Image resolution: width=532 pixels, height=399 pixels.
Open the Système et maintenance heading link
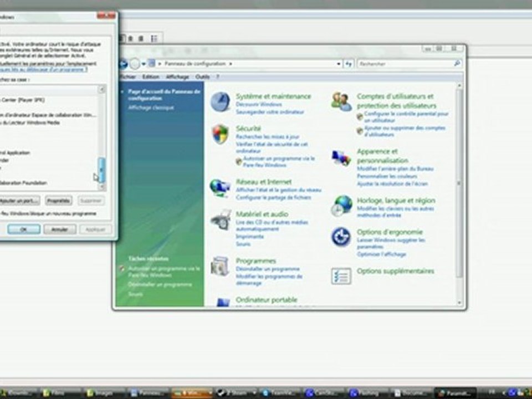(273, 96)
